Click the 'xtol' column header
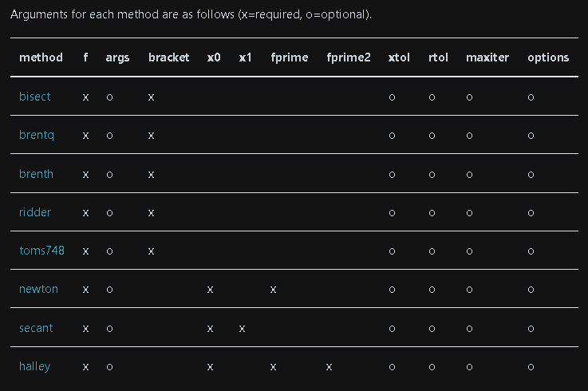Image resolution: width=588 pixels, height=391 pixels. pos(399,57)
